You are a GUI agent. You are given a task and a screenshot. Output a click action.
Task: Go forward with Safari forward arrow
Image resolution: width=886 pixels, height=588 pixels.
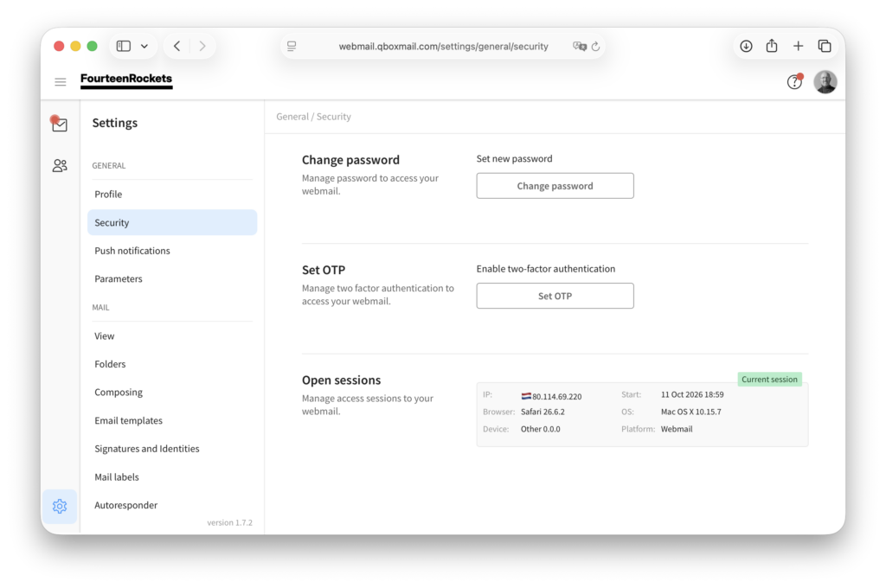(202, 47)
